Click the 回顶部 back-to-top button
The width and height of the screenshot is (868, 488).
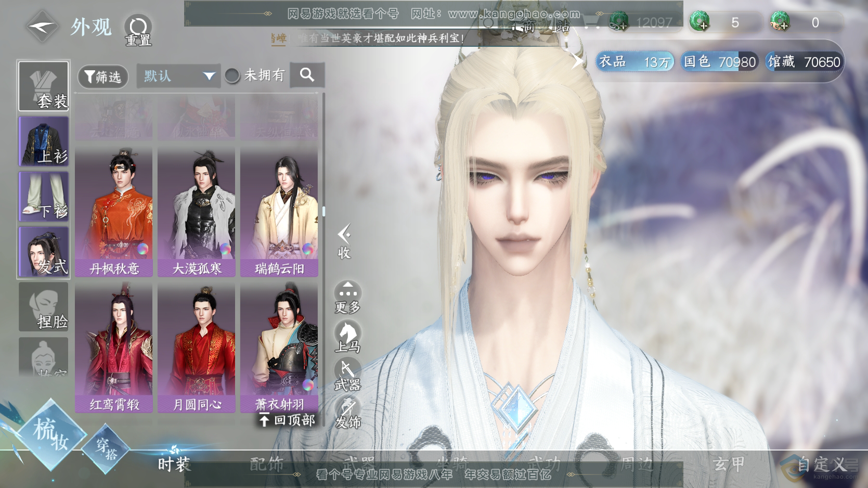(287, 420)
